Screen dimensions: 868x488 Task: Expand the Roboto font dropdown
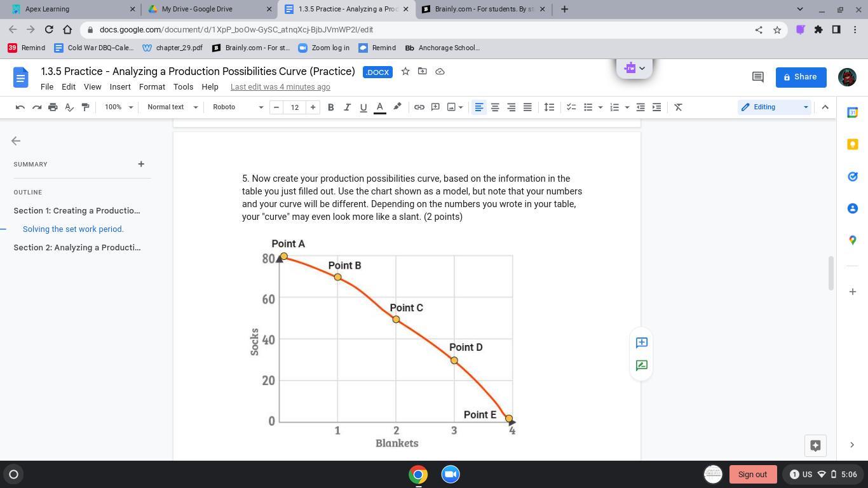click(238, 107)
